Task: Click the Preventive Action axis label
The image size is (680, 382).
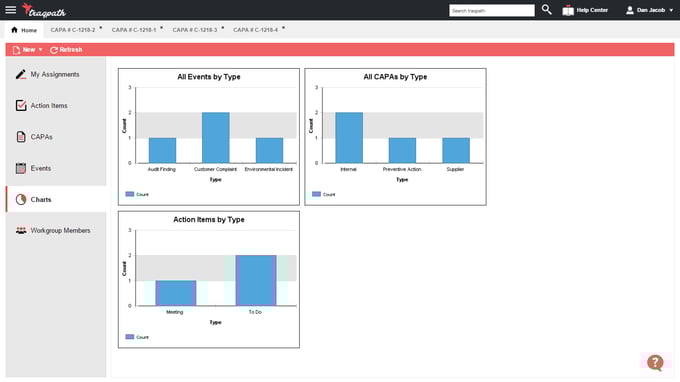Action: [x=402, y=169]
